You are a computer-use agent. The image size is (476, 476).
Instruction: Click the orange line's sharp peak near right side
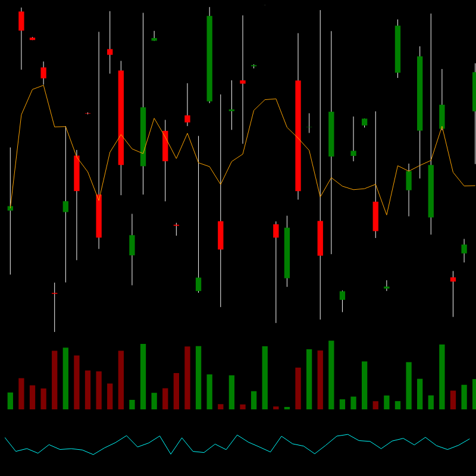point(442,127)
